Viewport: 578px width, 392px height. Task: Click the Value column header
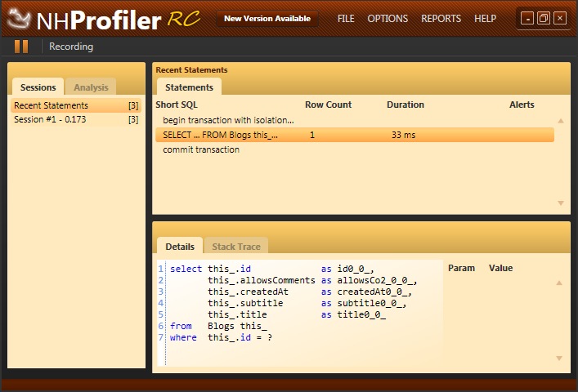point(500,268)
